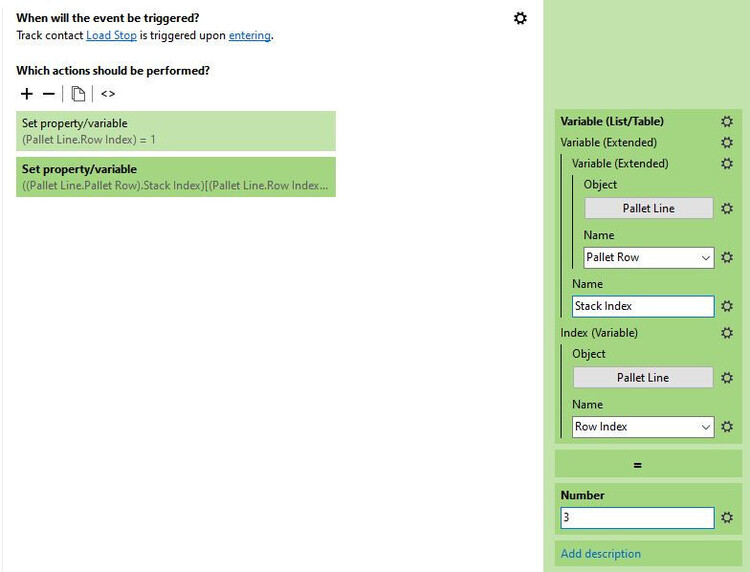Open gear beside Pallet Row dropdown

point(727,257)
